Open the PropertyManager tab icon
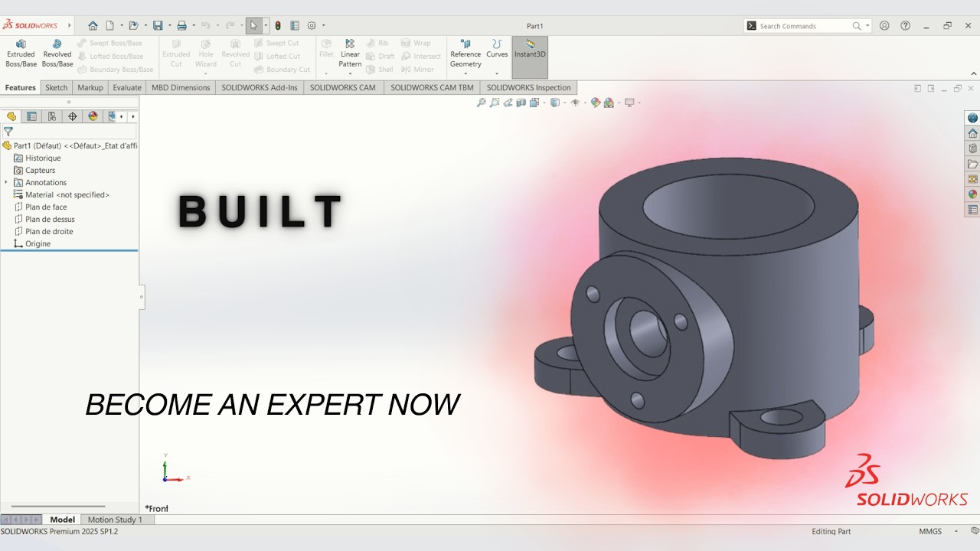 [x=31, y=116]
